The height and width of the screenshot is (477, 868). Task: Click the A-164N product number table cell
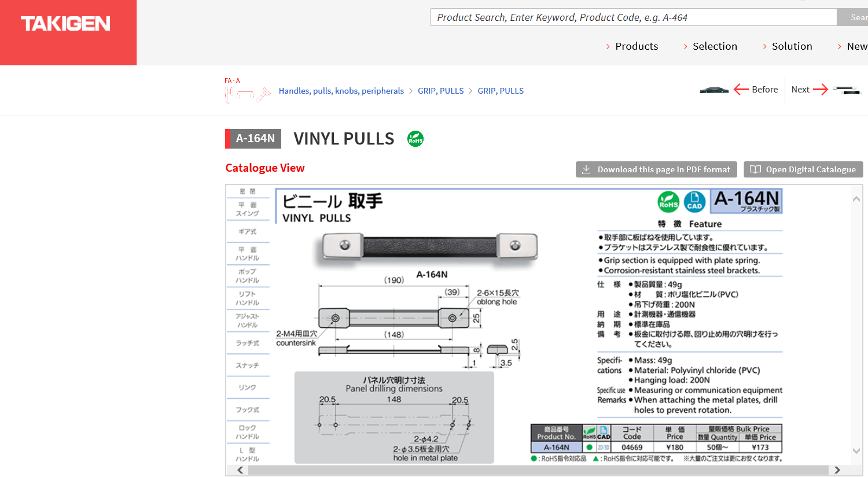coord(556,448)
